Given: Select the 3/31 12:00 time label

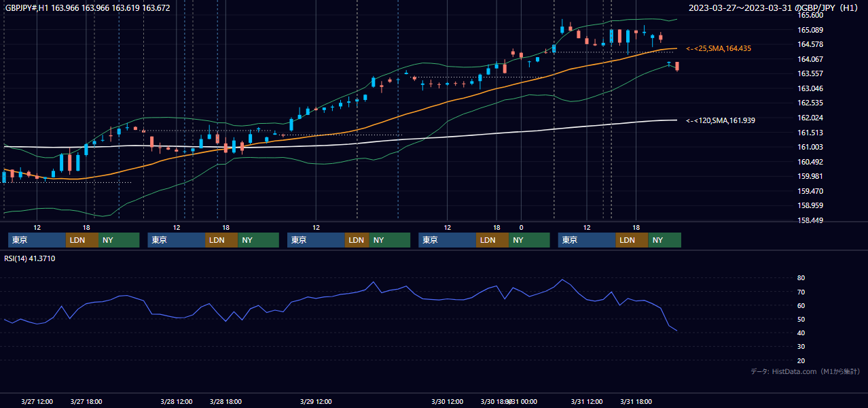Looking at the screenshot, I should tap(587, 402).
